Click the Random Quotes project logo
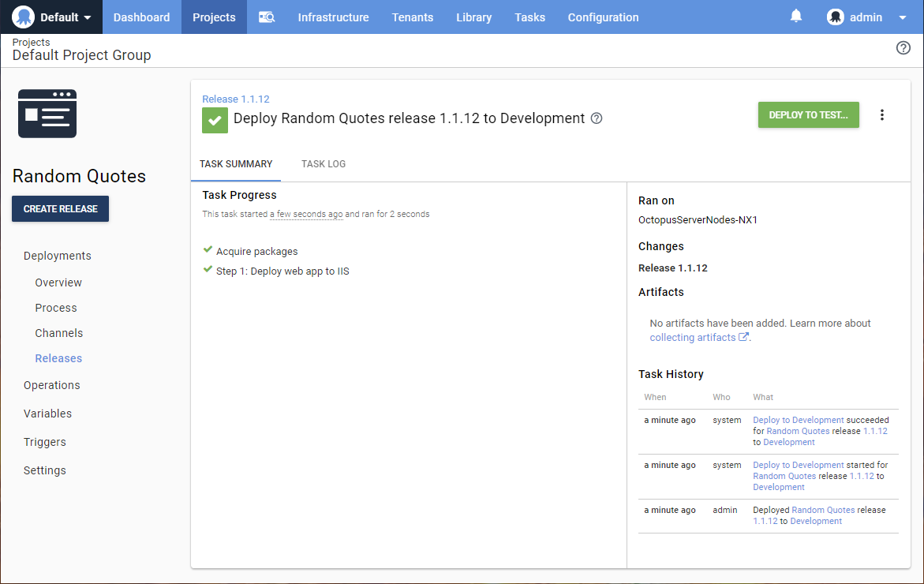924x584 pixels. [47, 114]
